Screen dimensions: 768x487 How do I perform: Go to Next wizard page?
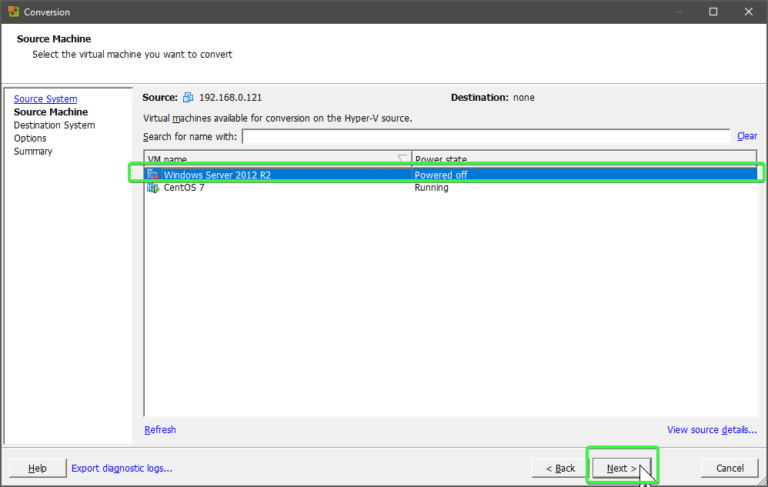(x=621, y=468)
